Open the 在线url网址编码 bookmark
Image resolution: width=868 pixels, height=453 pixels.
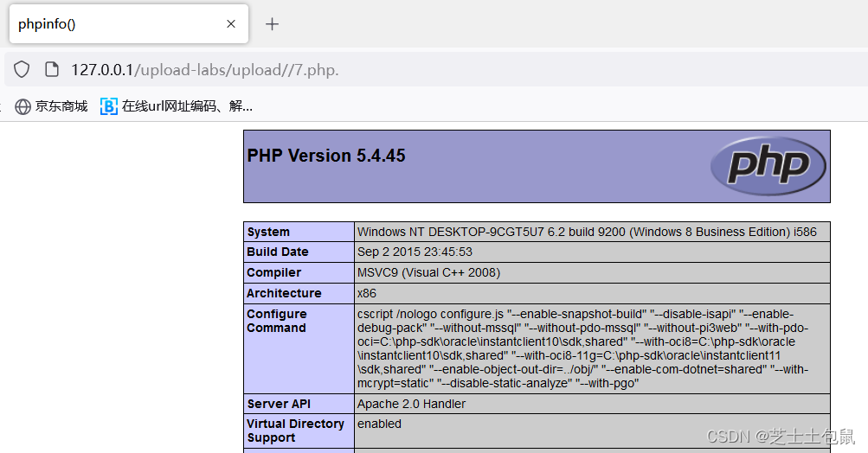[x=177, y=106]
